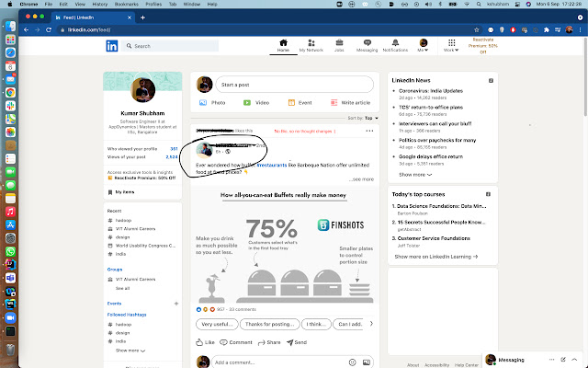This screenshot has height=368, width=588.
Task: Open Today's top courses info icon
Action: pyautogui.click(x=488, y=194)
